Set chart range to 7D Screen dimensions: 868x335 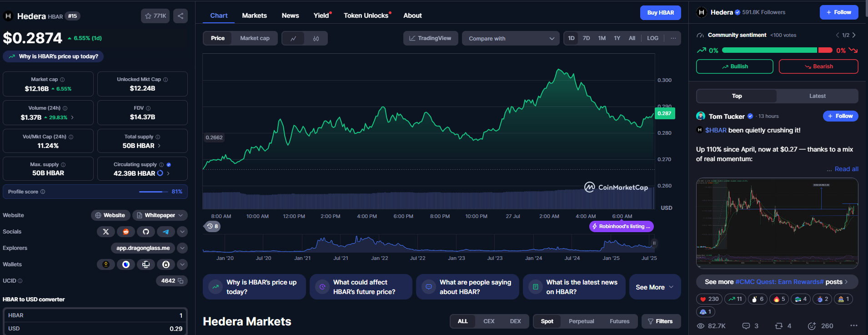pos(586,38)
